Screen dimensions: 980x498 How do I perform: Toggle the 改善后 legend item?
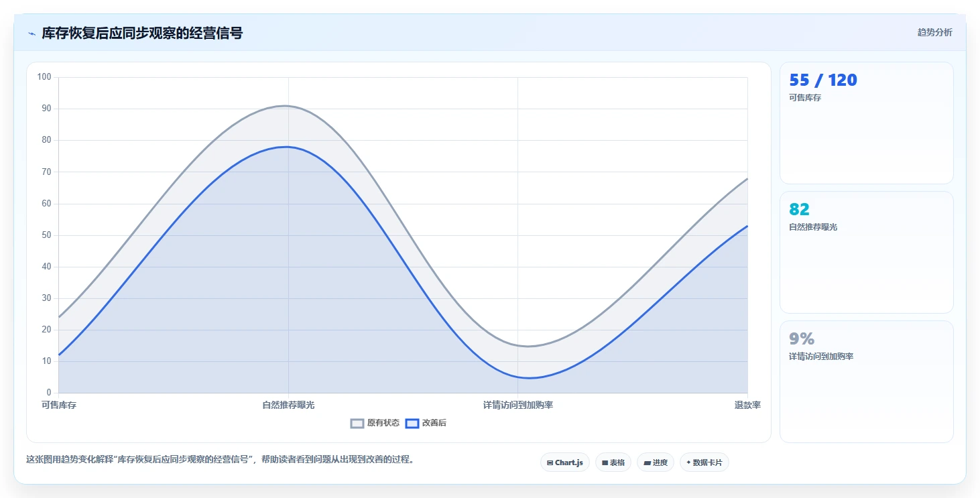point(426,423)
